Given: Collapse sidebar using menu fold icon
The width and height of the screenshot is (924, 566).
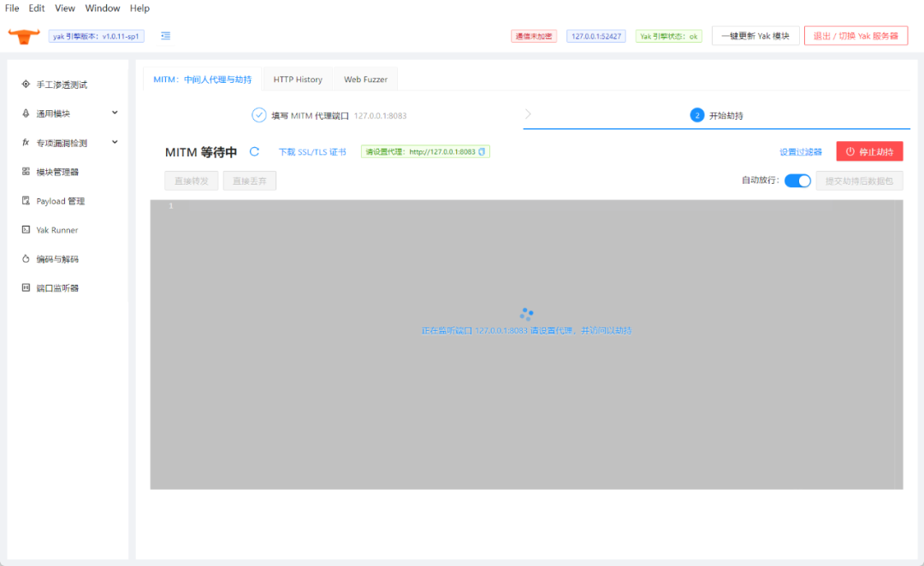Looking at the screenshot, I should tap(166, 36).
